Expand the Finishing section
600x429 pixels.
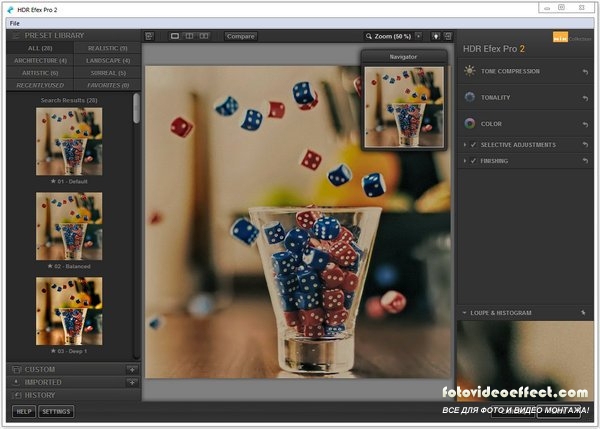[x=465, y=161]
